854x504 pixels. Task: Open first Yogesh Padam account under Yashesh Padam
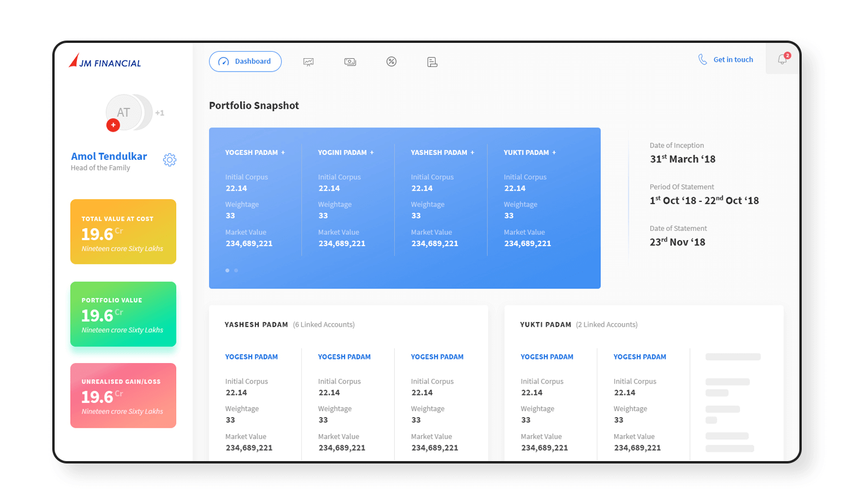click(x=251, y=357)
